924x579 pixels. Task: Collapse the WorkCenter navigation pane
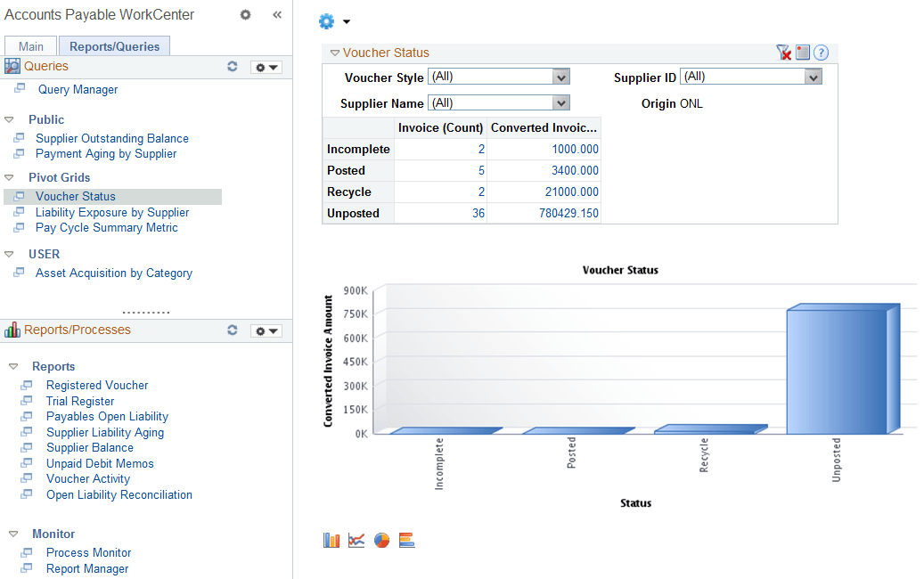pos(276,15)
